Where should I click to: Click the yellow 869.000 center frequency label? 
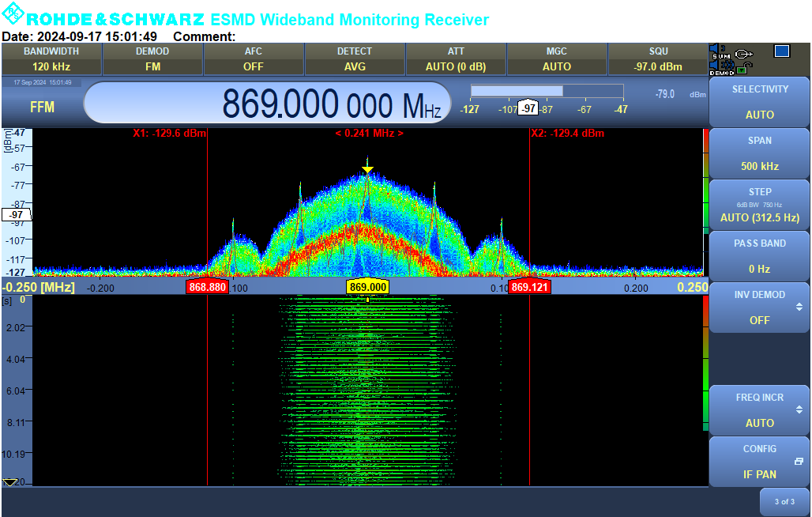tap(367, 287)
